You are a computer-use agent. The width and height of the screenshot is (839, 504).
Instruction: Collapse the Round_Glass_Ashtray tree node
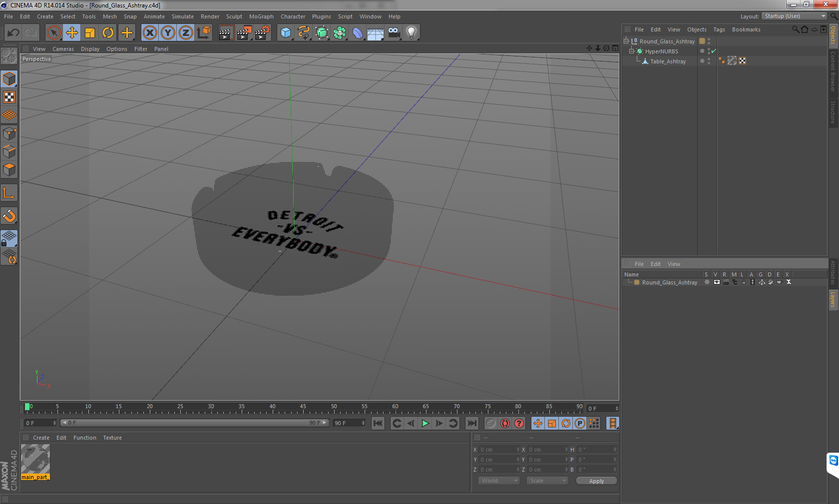coord(626,41)
